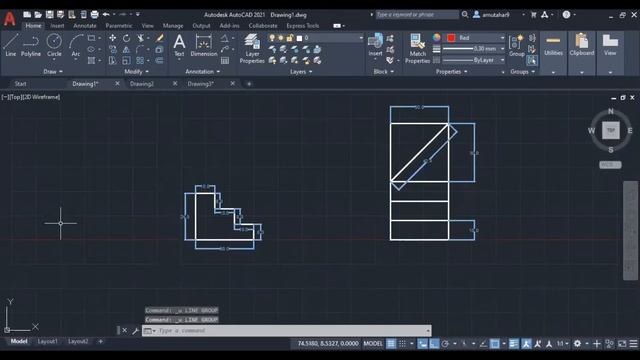Click the Undo arrow icon
Screen dimensions: 640x360
point(106,15)
